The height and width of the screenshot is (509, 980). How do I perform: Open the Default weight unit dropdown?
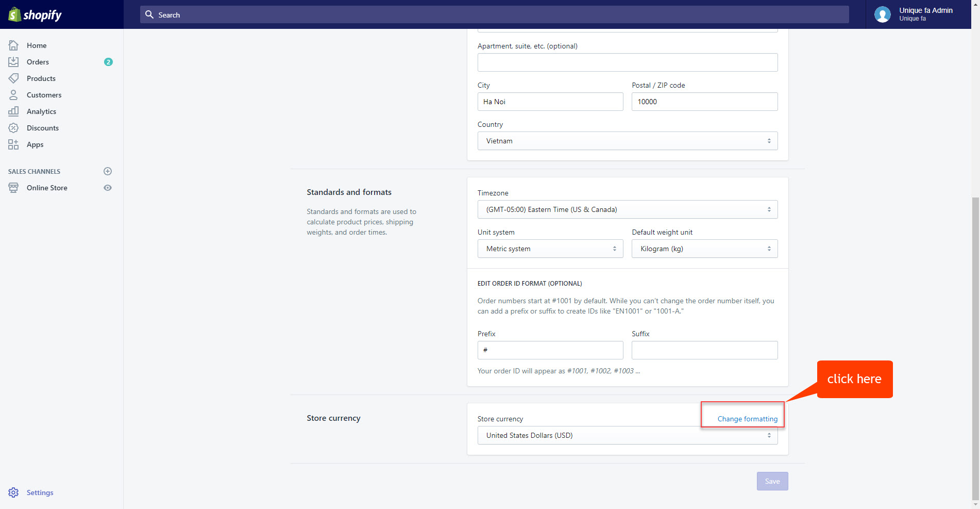(705, 249)
